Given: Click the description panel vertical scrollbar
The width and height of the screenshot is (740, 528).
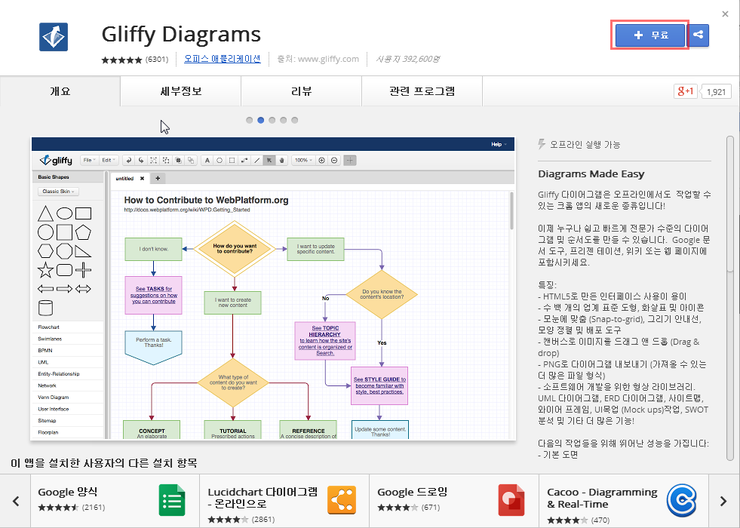Looking at the screenshot, I should pos(730,297).
